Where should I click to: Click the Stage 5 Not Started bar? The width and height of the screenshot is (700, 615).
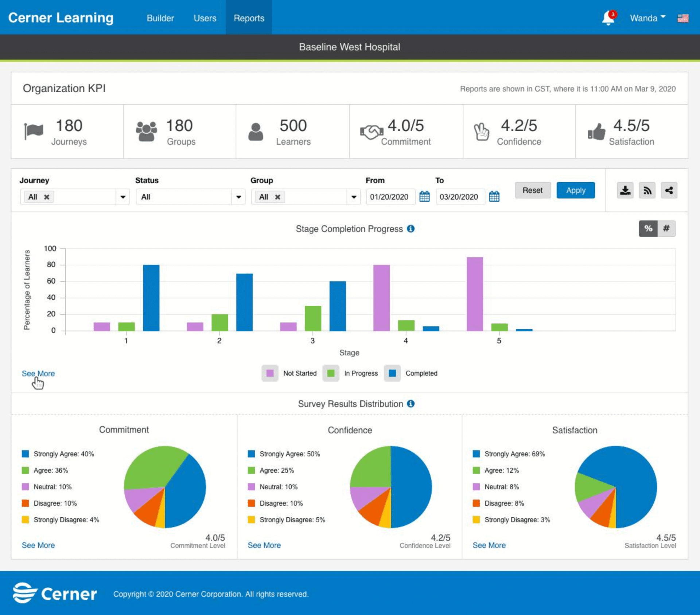[475, 294]
